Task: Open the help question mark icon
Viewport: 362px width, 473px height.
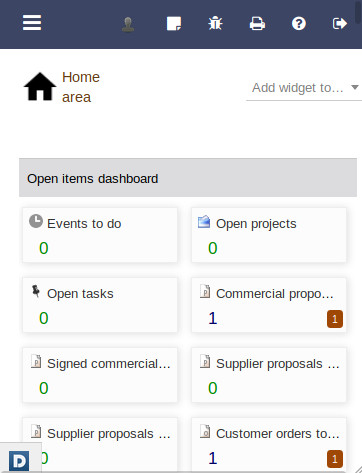Action: tap(299, 24)
